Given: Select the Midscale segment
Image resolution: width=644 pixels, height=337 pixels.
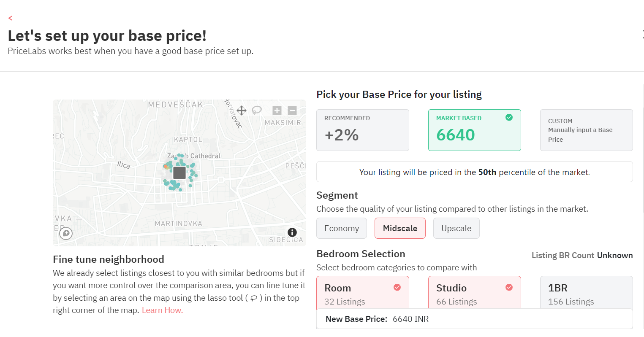Looking at the screenshot, I should click(x=400, y=228).
